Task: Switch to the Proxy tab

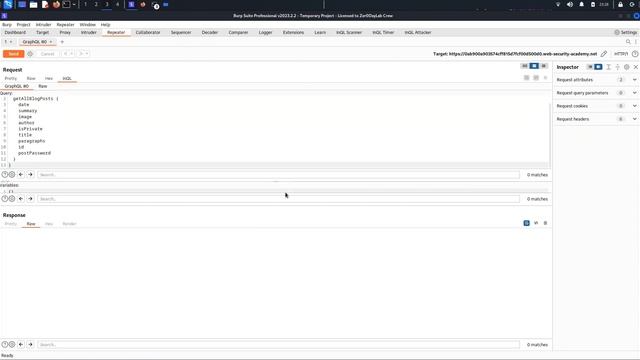Action: point(65,32)
